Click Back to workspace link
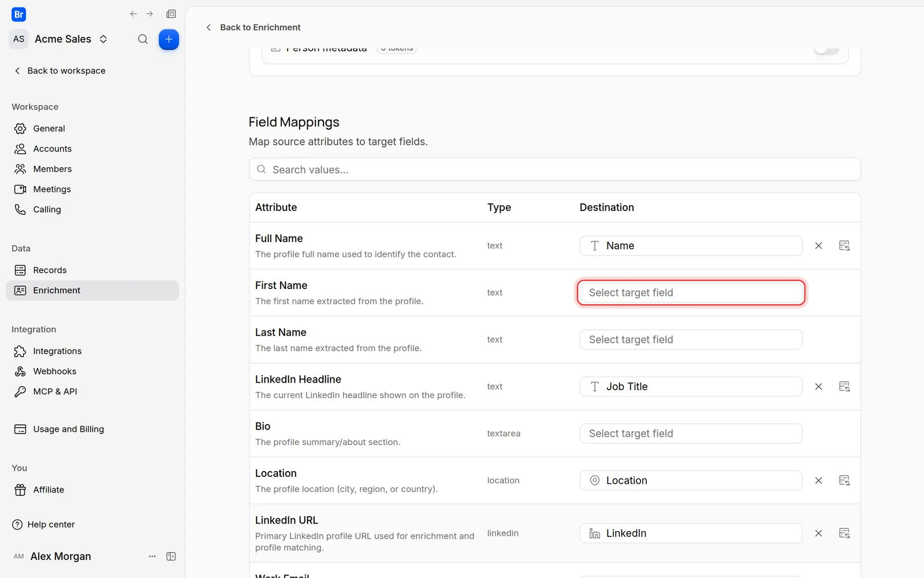This screenshot has width=924, height=578. [x=59, y=71]
